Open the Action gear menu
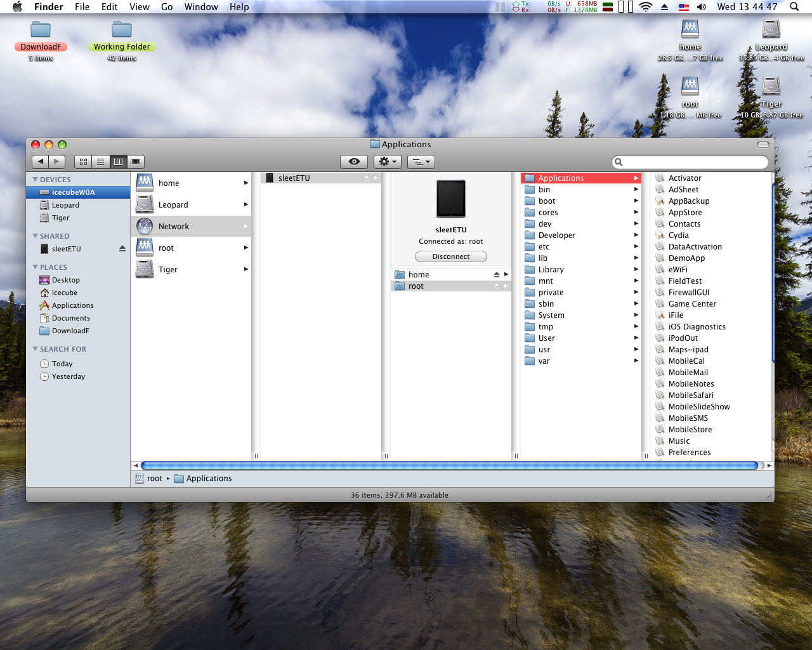812x650 pixels. tap(387, 162)
